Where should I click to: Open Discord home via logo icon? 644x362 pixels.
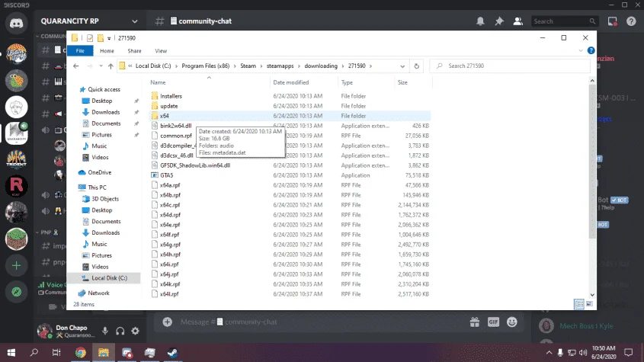tap(17, 23)
